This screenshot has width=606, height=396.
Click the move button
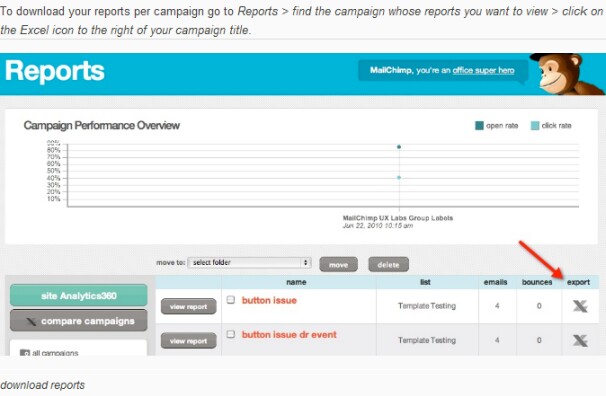pyautogui.click(x=339, y=265)
